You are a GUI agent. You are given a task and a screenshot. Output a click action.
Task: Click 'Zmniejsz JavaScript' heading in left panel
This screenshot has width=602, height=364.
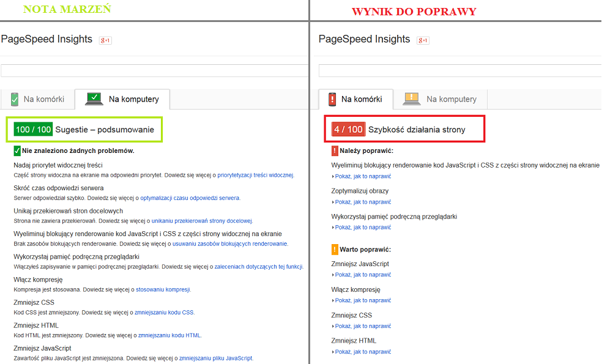point(42,348)
